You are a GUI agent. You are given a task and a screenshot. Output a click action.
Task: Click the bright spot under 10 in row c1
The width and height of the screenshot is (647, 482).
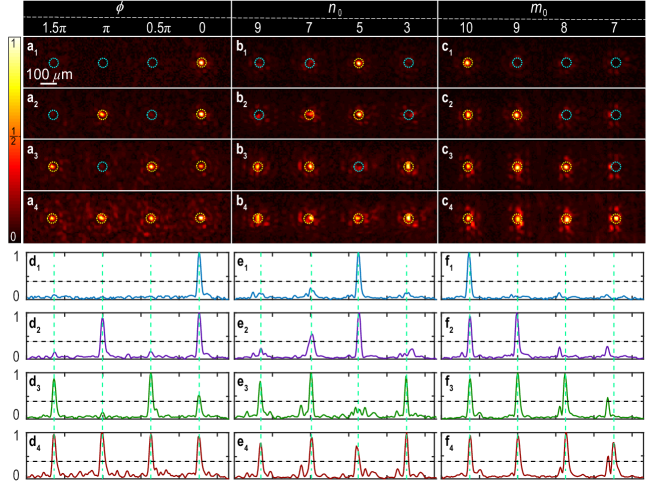(x=468, y=63)
